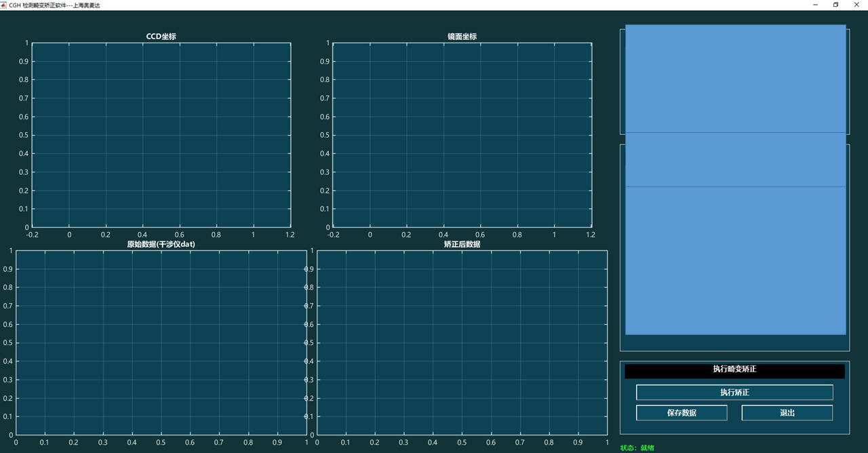Image resolution: width=868 pixels, height=453 pixels.
Task: Exit the program via the 退出 button
Action: [787, 412]
